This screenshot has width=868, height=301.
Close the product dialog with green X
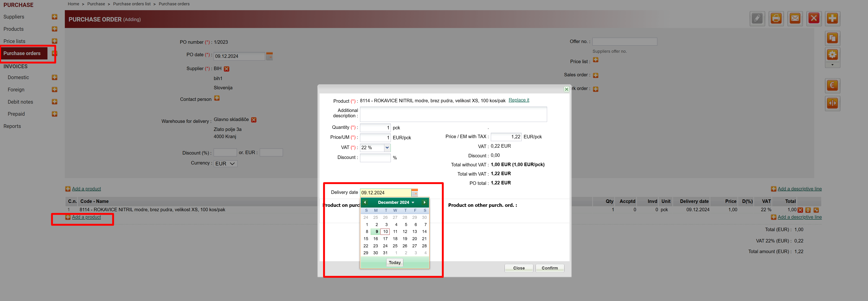pos(566,89)
